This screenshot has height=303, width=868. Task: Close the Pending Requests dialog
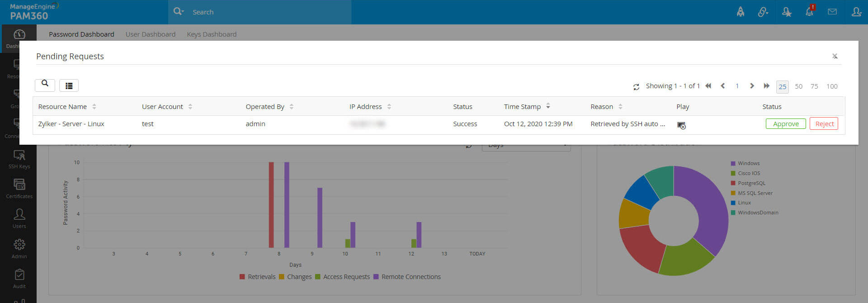[835, 56]
